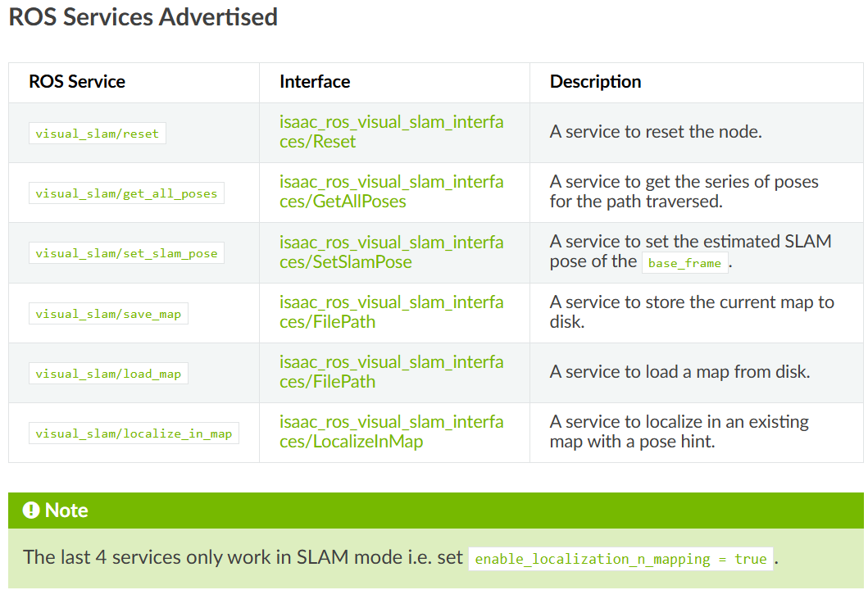Image resolution: width=868 pixels, height=590 pixels.
Task: Click 'A service to load a map from disk.'
Action: (679, 371)
